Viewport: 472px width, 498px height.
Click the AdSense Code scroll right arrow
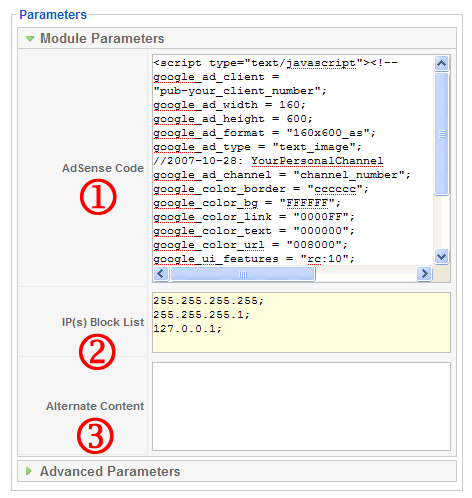pyautogui.click(x=424, y=274)
